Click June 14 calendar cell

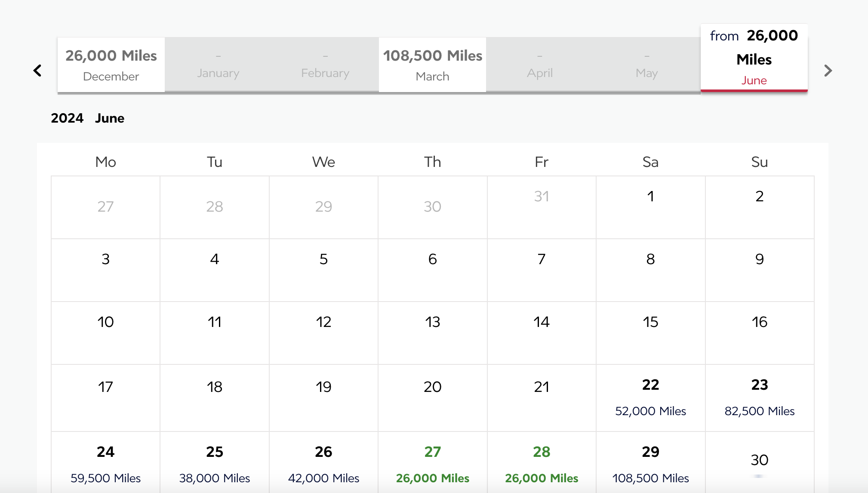click(x=542, y=333)
